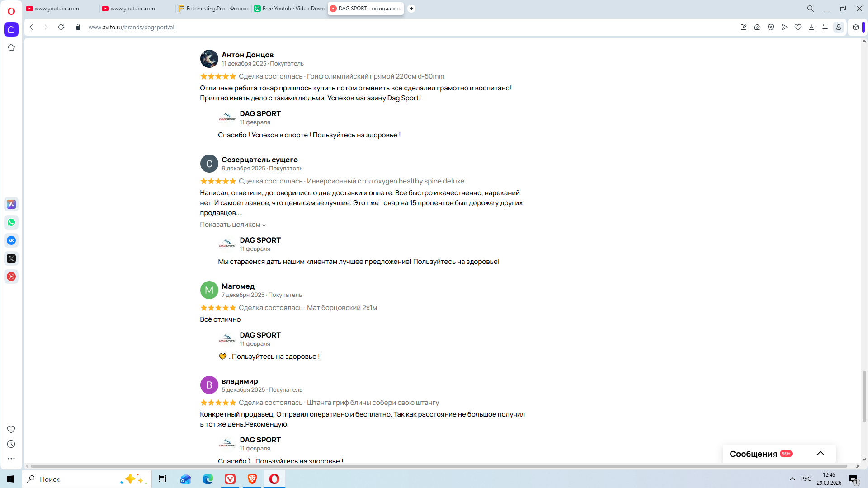This screenshot has width=868, height=488.
Task: Expand the Сообщения chat panel
Action: tap(821, 454)
